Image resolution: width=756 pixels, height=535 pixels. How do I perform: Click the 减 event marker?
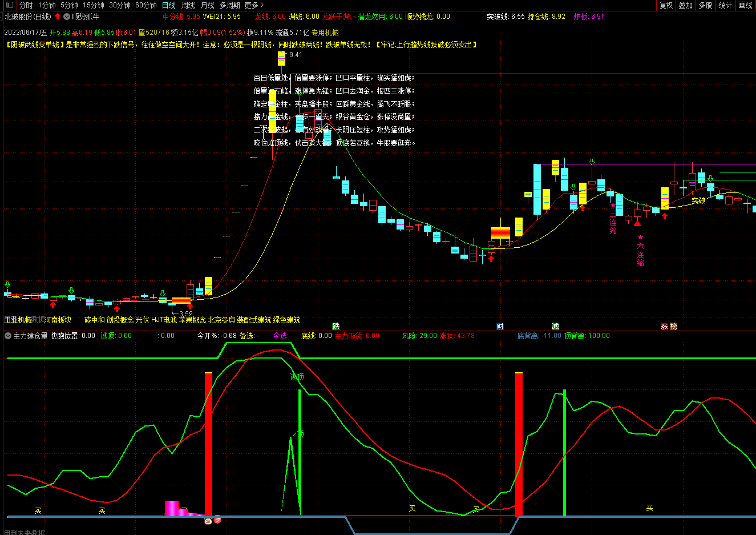click(555, 327)
